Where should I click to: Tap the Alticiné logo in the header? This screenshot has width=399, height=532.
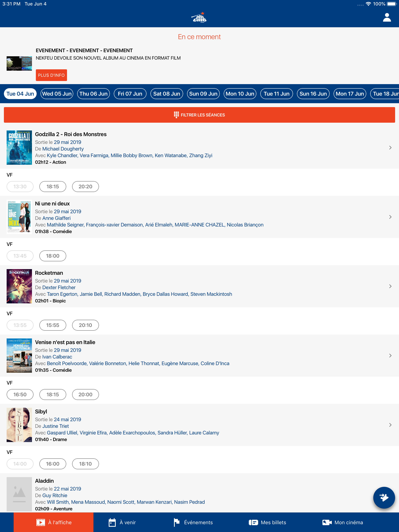pos(199,17)
